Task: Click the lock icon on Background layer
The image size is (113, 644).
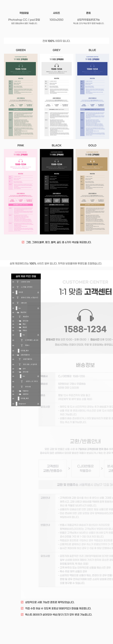Action: [38, 404]
